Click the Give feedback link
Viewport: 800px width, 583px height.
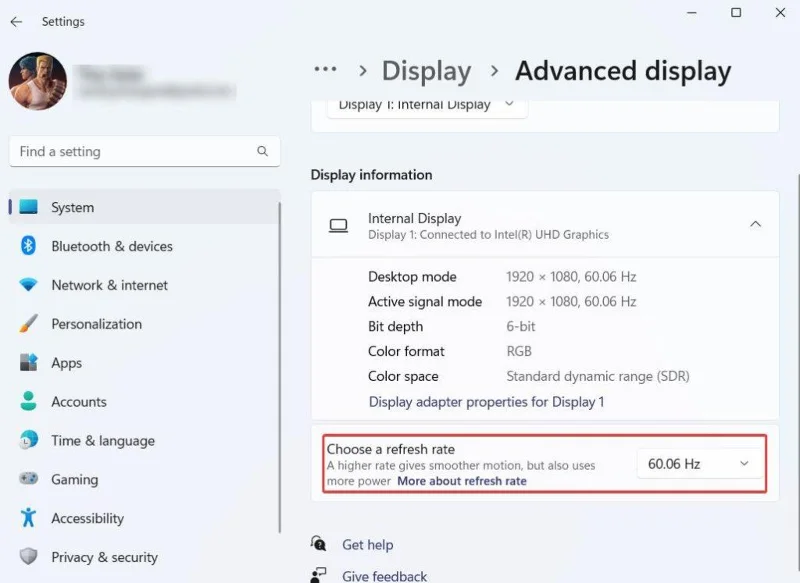[x=384, y=575]
